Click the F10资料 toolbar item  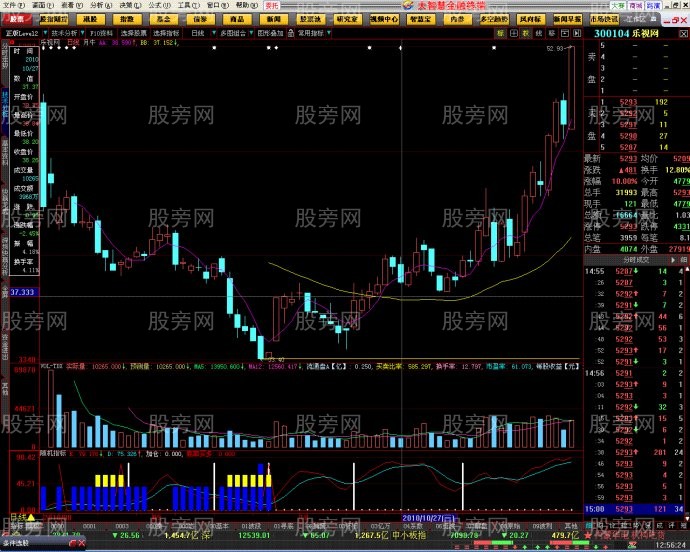click(x=101, y=33)
